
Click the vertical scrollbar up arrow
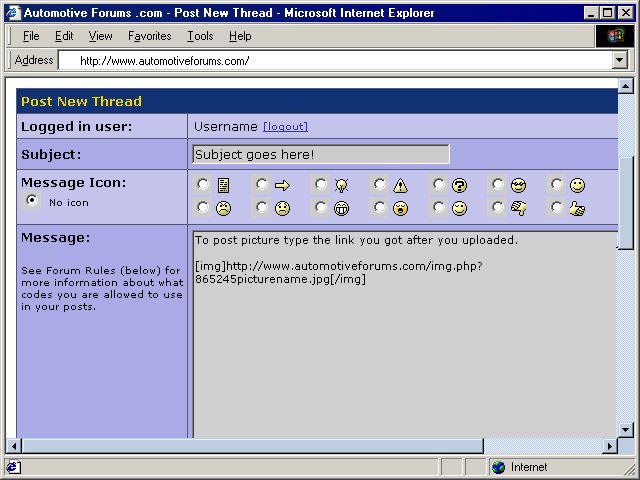click(626, 86)
